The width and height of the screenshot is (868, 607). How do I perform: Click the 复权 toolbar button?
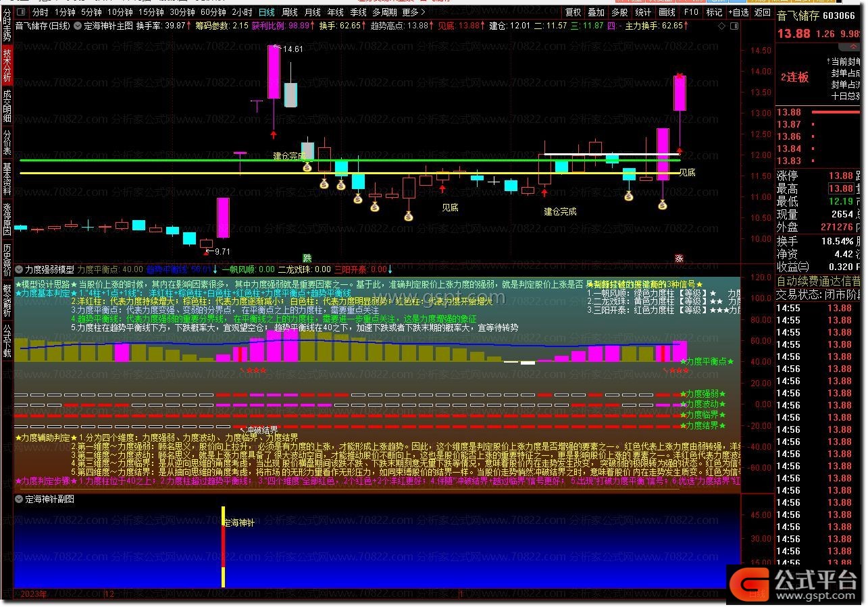[573, 12]
